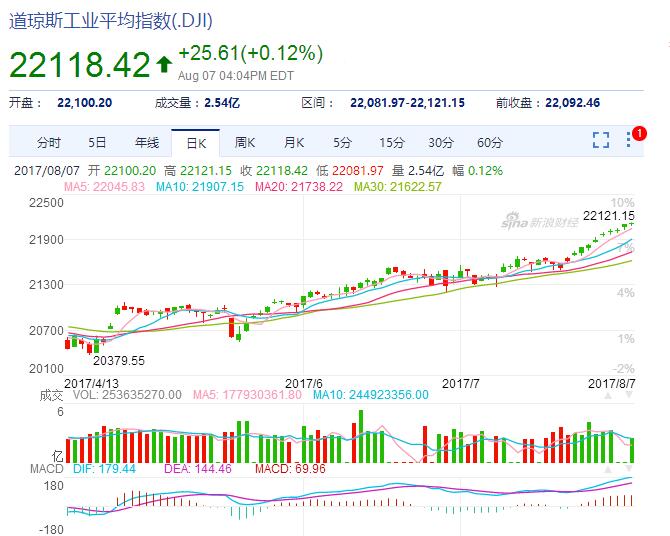Select the 日K daily candlestick tab
This screenshot has width=670, height=536.
coord(196,142)
